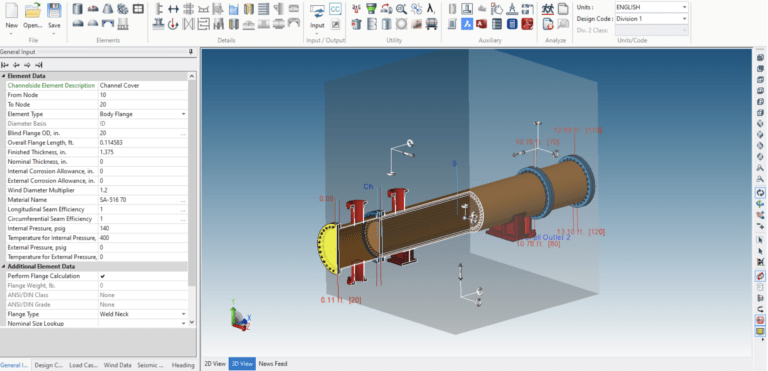Toggle Perform Flange Calculation checkmark
The width and height of the screenshot is (768, 371).
coord(103,276)
